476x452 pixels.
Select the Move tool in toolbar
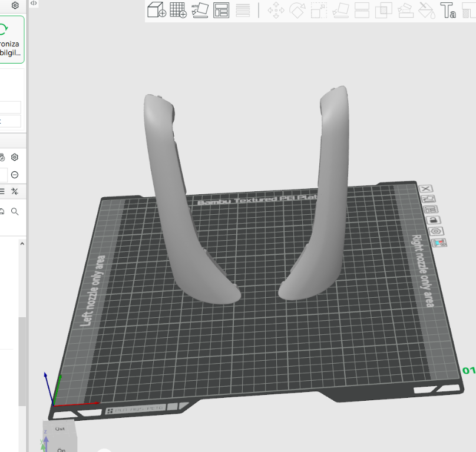point(276,10)
